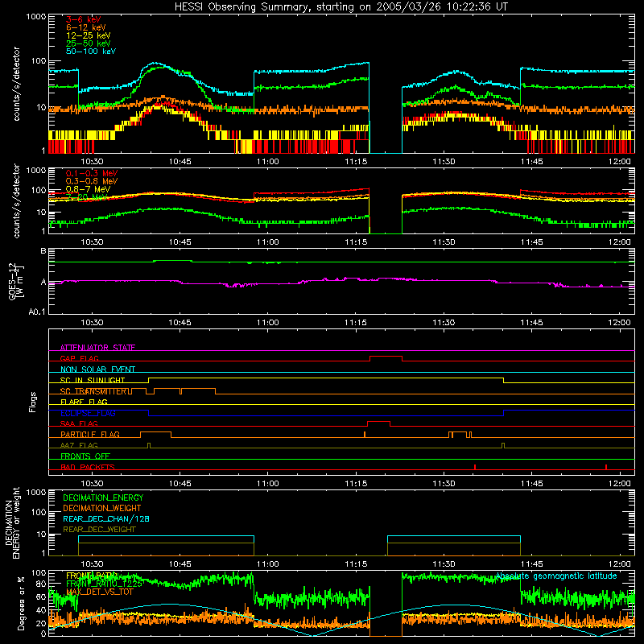
Task: Select the blue ECLIPSE_FLAG label
Action: point(88,413)
